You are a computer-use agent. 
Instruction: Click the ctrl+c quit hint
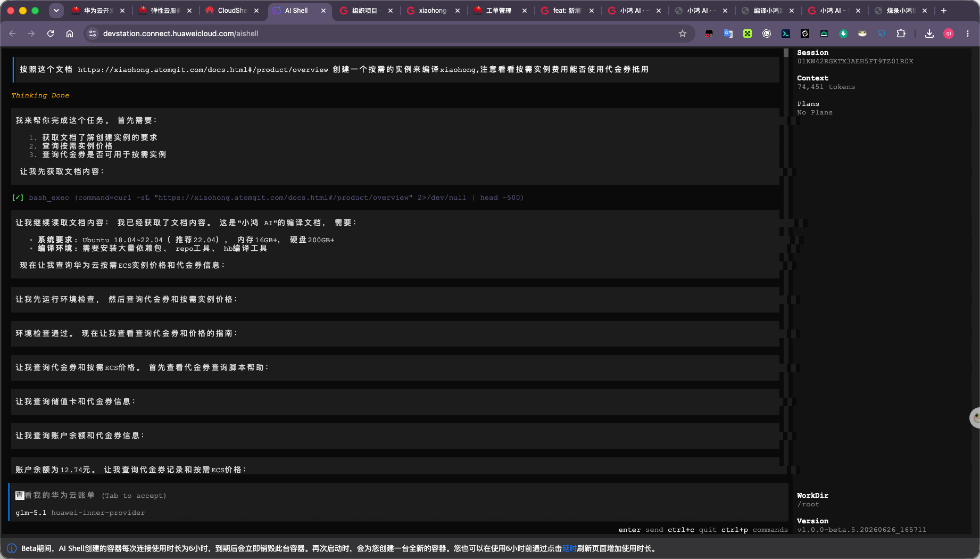pyautogui.click(x=692, y=530)
